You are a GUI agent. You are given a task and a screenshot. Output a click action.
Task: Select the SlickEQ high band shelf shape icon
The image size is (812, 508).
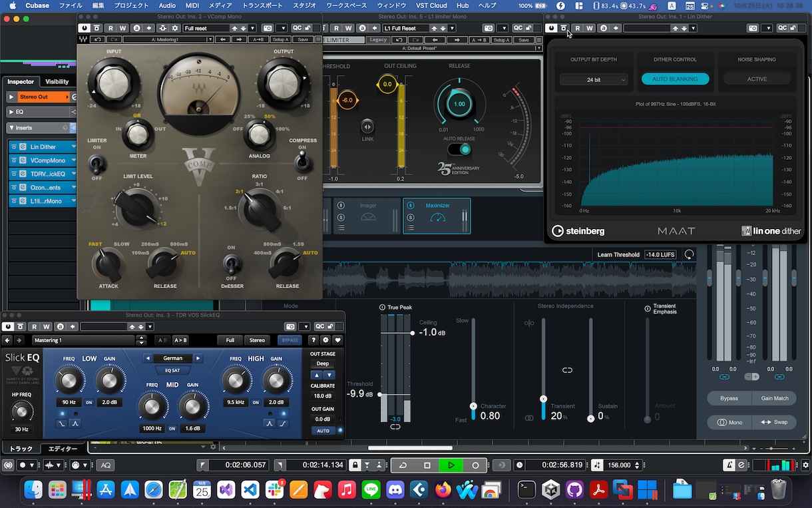coord(283,423)
